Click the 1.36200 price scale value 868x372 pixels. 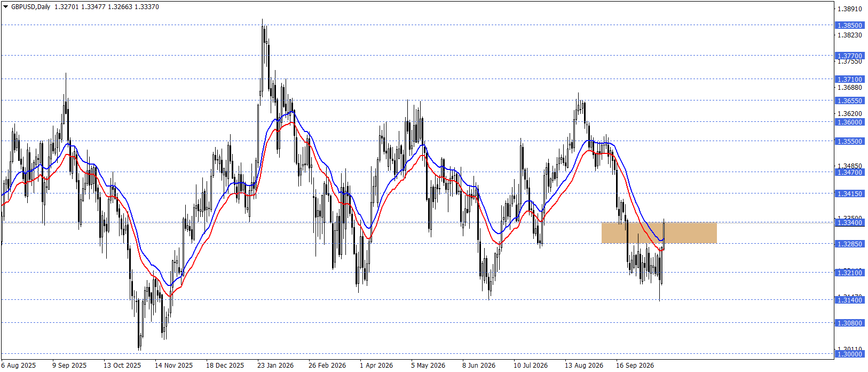pos(850,114)
